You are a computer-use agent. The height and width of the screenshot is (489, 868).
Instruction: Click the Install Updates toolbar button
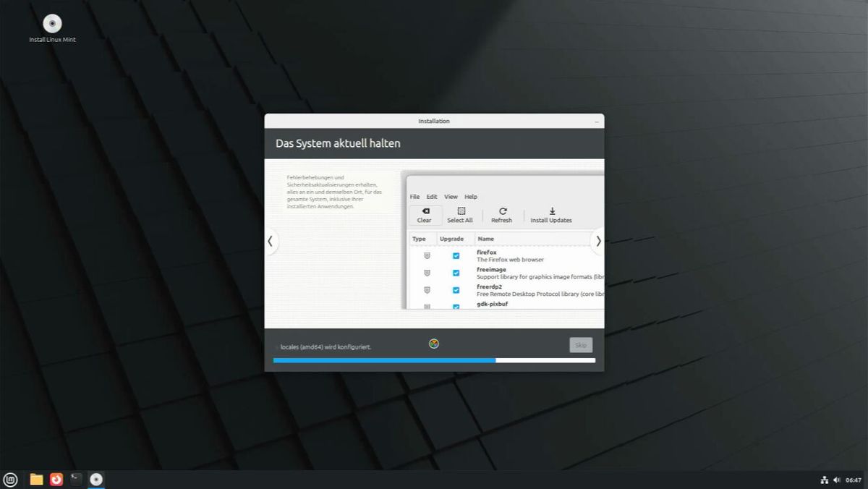click(551, 216)
